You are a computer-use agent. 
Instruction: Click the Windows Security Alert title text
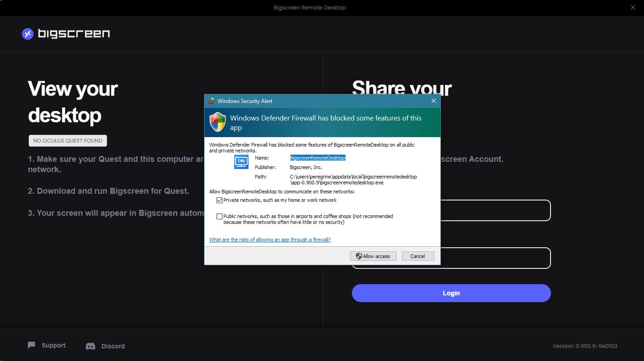click(245, 101)
